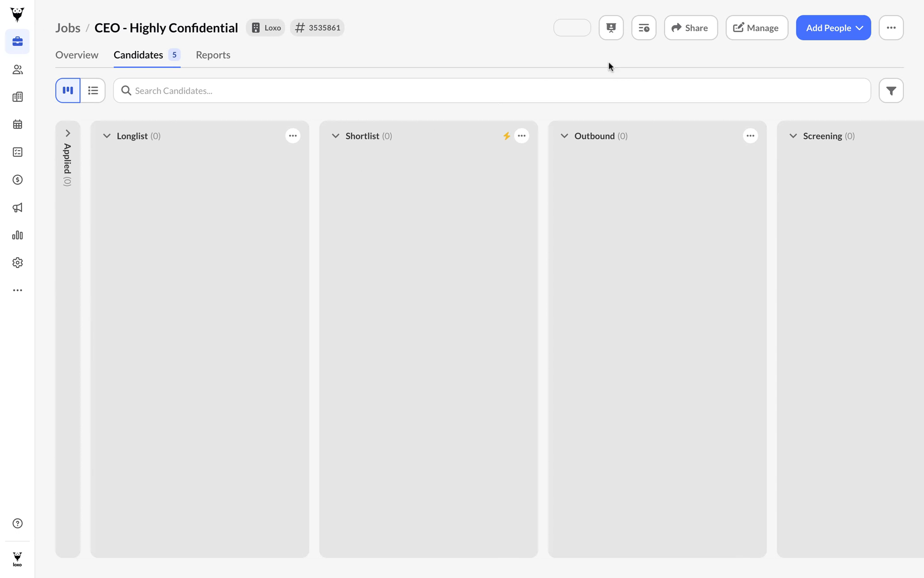Expand the Applied column
This screenshot has width=924, height=578.
point(68,133)
